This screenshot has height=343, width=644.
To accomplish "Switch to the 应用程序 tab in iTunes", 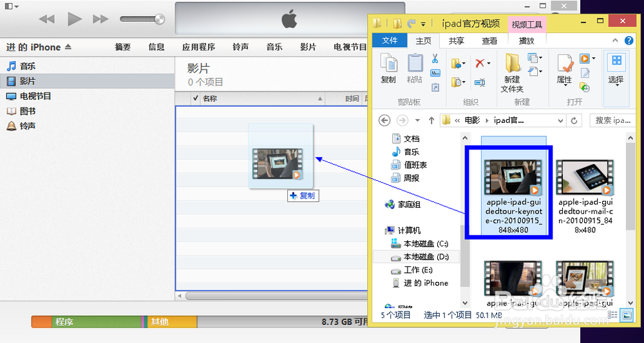I will point(198,47).
